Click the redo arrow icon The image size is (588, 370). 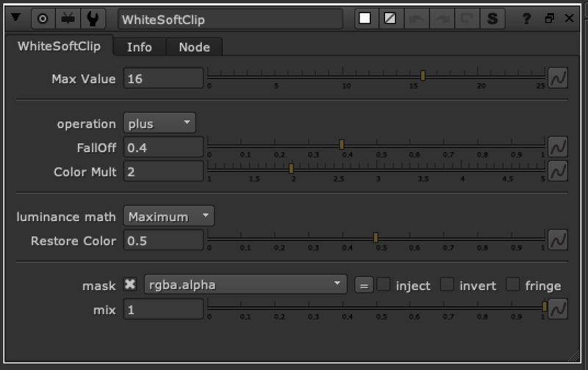[442, 19]
